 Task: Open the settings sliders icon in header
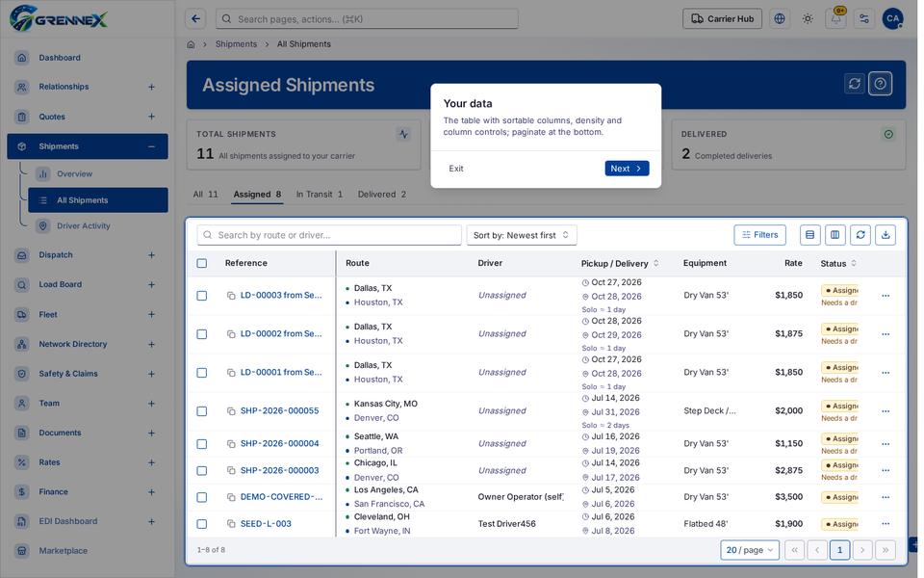click(x=864, y=19)
